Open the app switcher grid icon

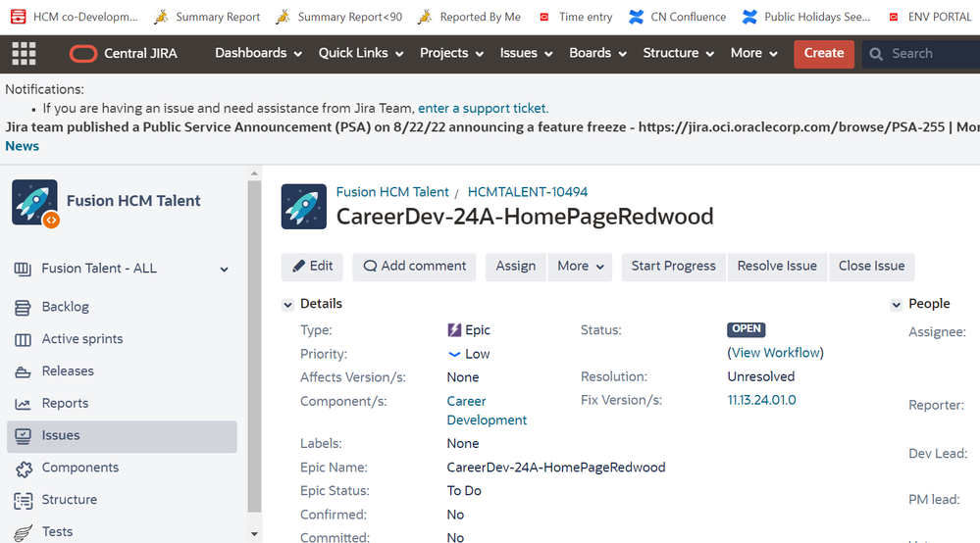click(24, 54)
